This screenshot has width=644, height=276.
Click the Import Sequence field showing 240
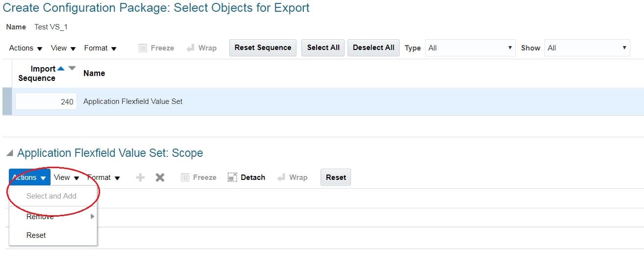click(x=46, y=101)
